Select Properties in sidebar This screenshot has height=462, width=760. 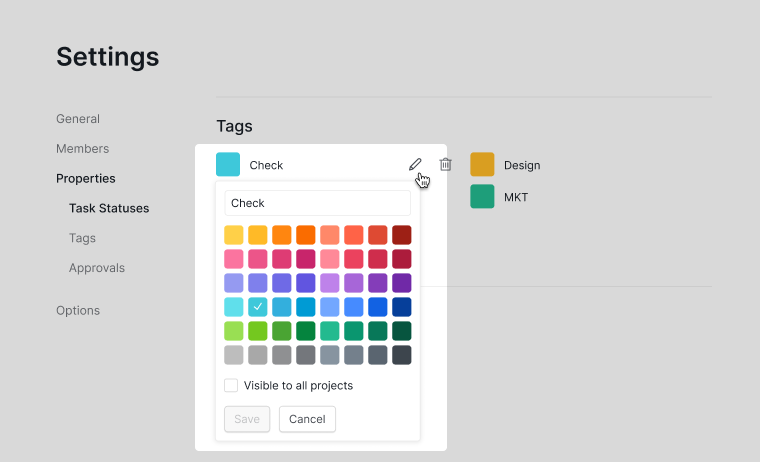(86, 178)
